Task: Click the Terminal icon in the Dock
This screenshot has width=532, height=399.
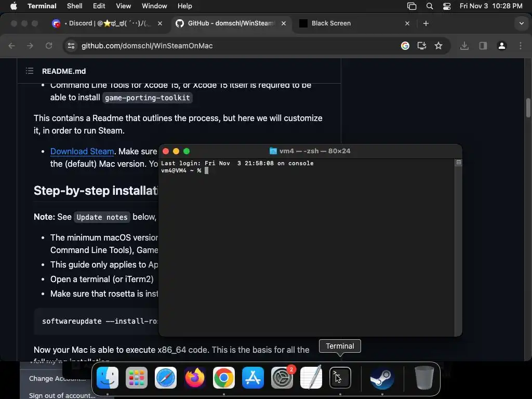Action: tap(340, 378)
